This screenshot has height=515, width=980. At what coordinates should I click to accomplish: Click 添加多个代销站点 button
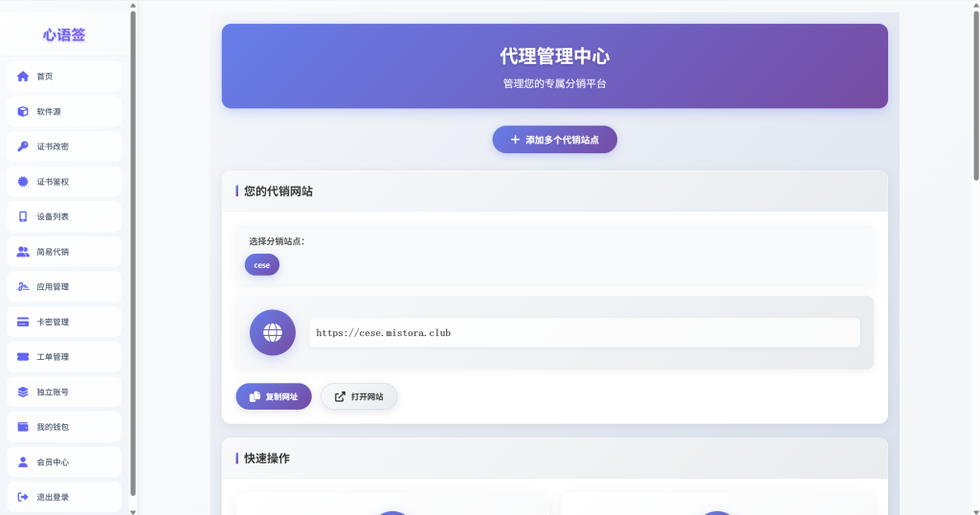click(555, 140)
